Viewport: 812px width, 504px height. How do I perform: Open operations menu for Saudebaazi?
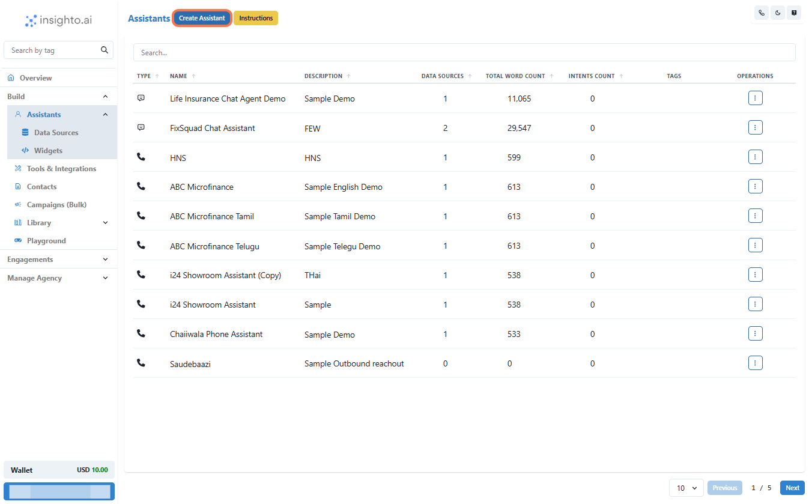pyautogui.click(x=756, y=363)
